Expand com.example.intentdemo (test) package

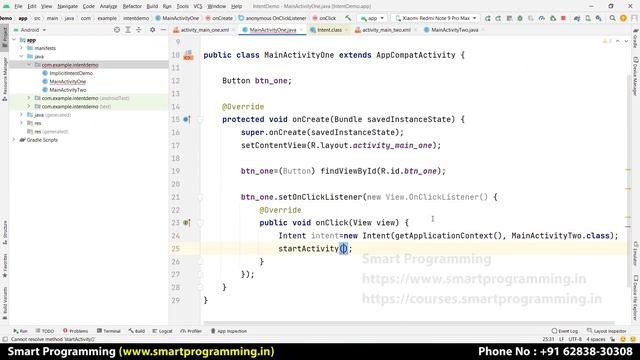(x=29, y=106)
